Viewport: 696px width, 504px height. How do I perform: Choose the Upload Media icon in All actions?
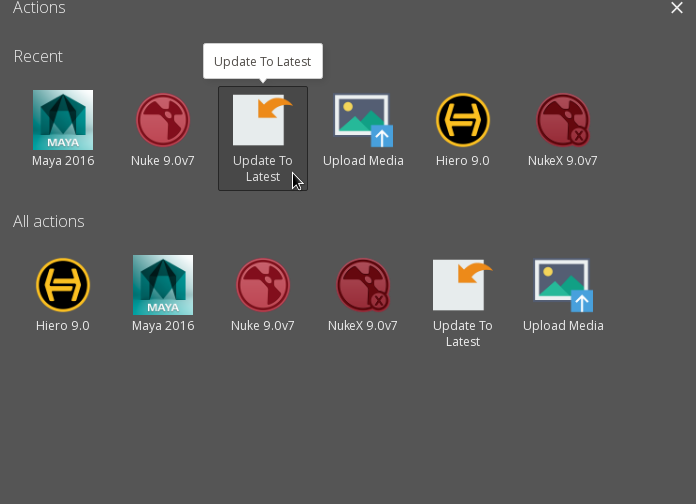[x=563, y=286]
